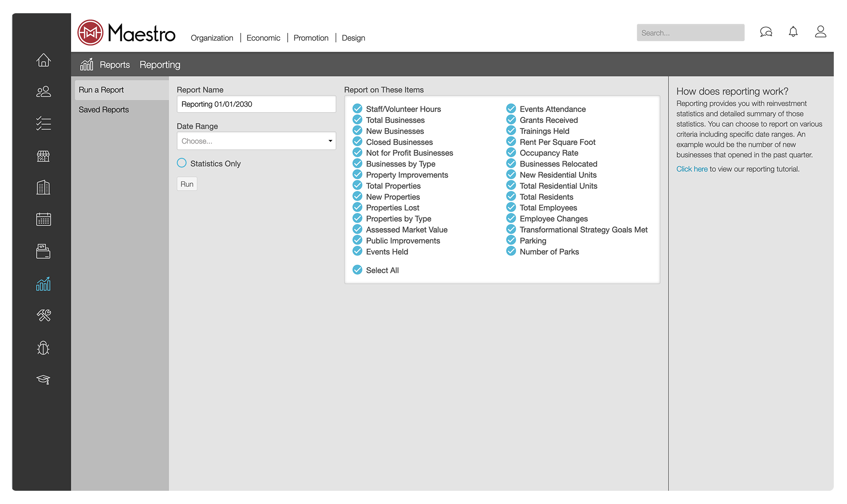Select the People icon in the sidebar
The width and height of the screenshot is (847, 504).
click(x=43, y=92)
